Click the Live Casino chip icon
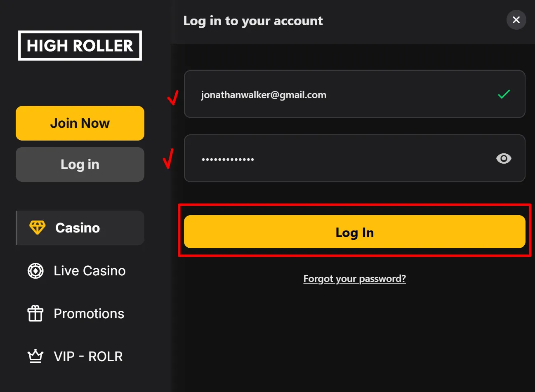The image size is (535, 392). (35, 271)
